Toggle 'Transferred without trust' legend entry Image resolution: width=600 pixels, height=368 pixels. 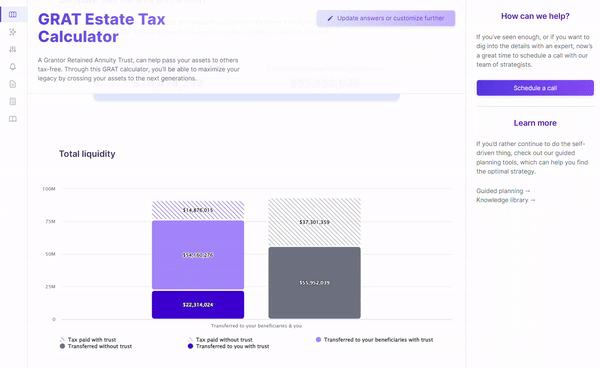pyautogui.click(x=96, y=346)
